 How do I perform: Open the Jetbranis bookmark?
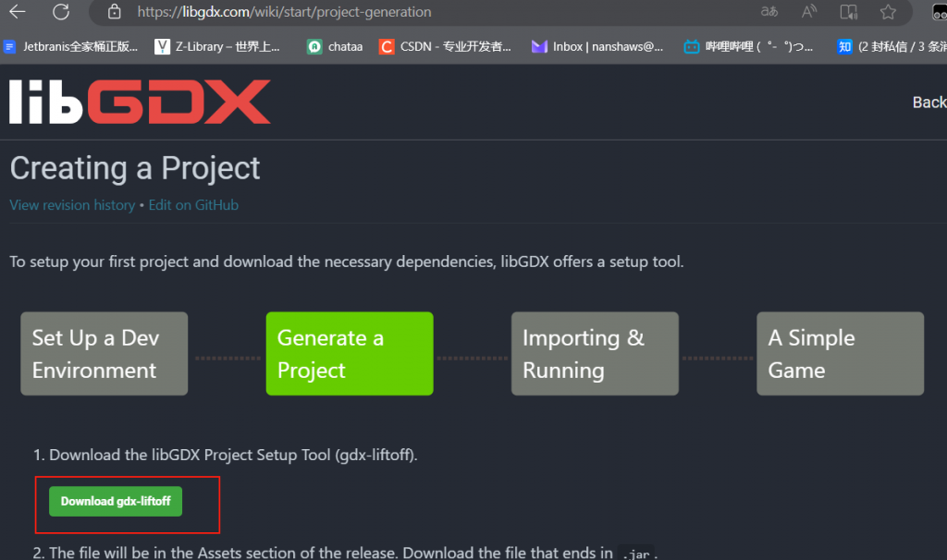[x=72, y=46]
